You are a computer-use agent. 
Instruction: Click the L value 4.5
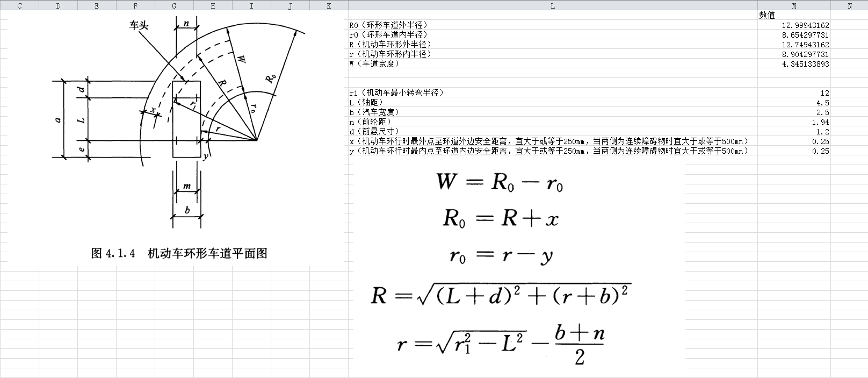794,103
